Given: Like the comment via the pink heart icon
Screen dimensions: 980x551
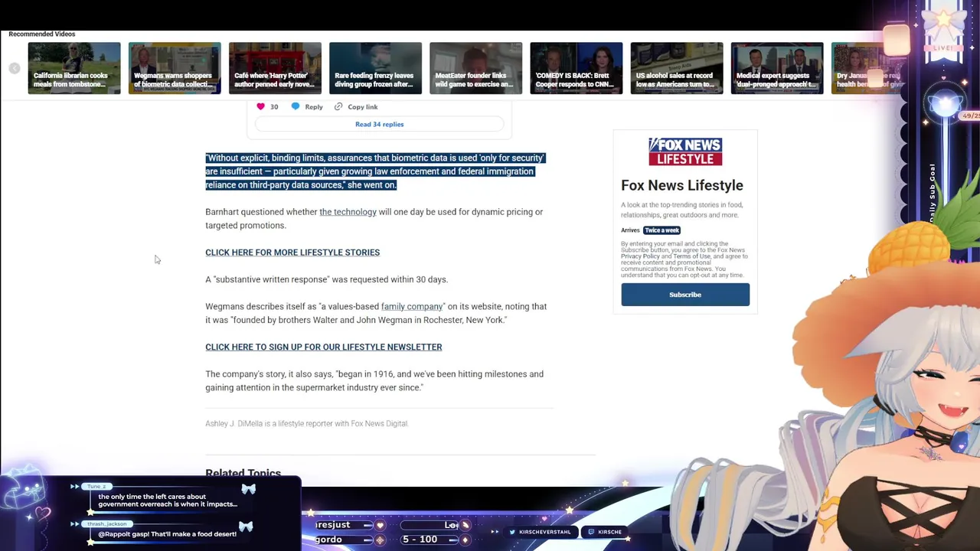Looking at the screenshot, I should point(260,106).
